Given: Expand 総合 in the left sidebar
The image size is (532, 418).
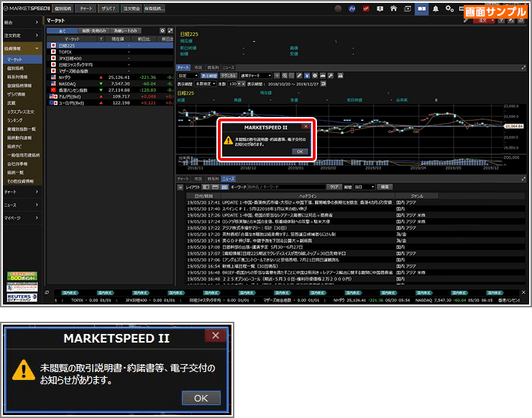Looking at the screenshot, I should [22, 22].
